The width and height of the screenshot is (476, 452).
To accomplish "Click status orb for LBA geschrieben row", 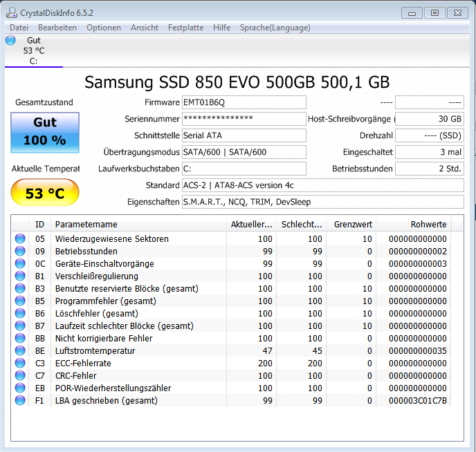I will tap(20, 400).
